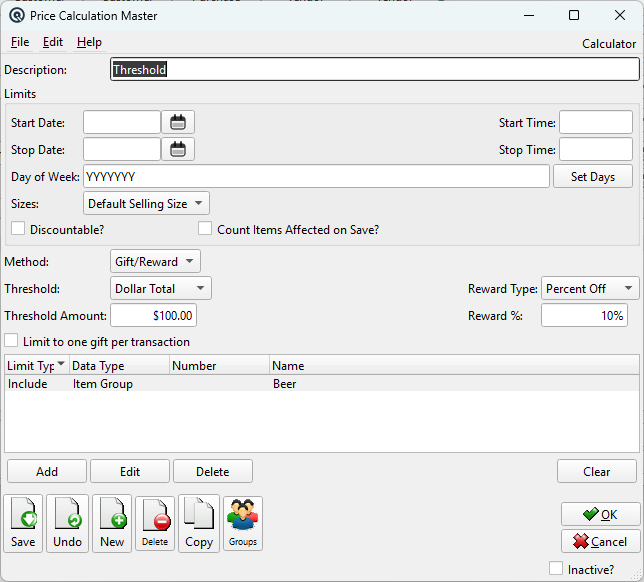This screenshot has width=644, height=582.
Task: Click the Cancel button
Action: click(x=600, y=541)
